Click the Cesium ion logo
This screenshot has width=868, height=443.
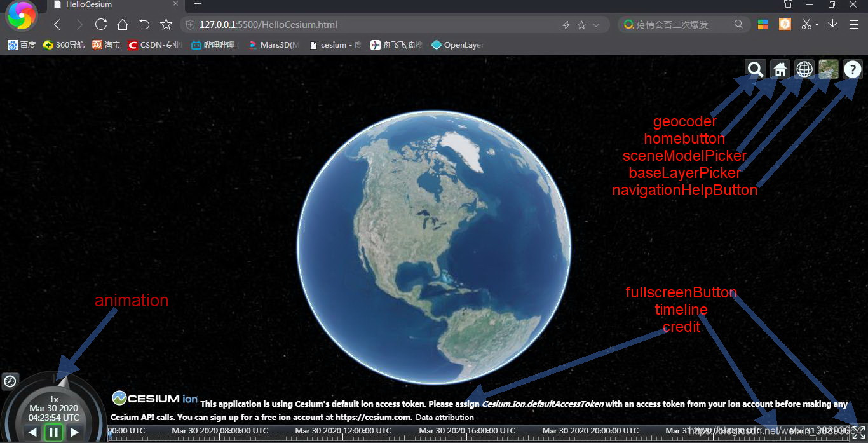tap(155, 399)
